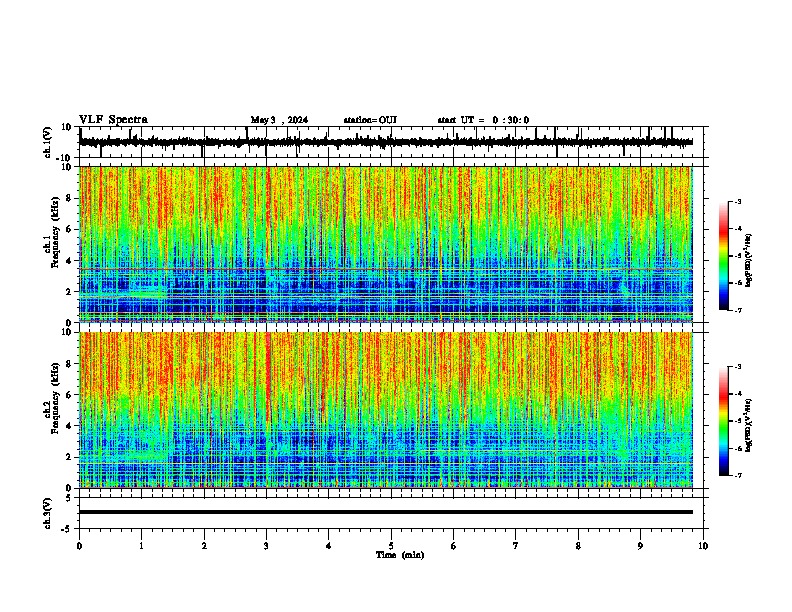Click the "VLF Spectra" plot title
Viewport: 792px width, 612px height.
point(113,120)
